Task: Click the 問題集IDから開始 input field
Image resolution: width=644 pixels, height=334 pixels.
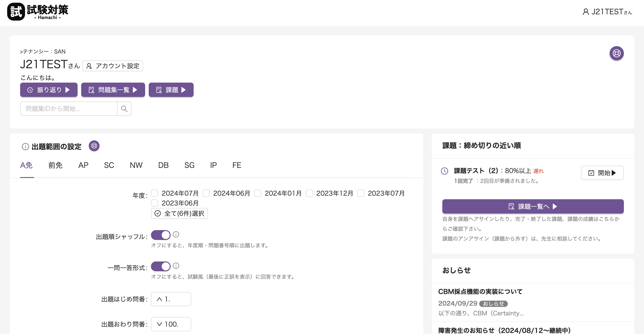Action: (x=69, y=109)
